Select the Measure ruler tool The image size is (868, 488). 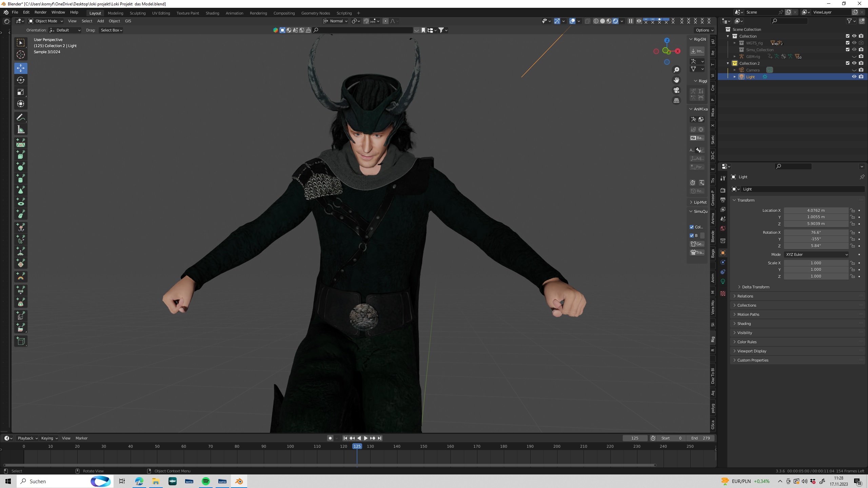(21, 129)
